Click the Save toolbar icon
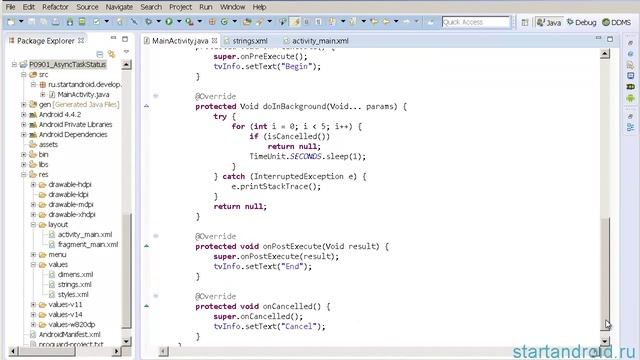Image resolution: width=640 pixels, height=360 pixels. click(32, 22)
